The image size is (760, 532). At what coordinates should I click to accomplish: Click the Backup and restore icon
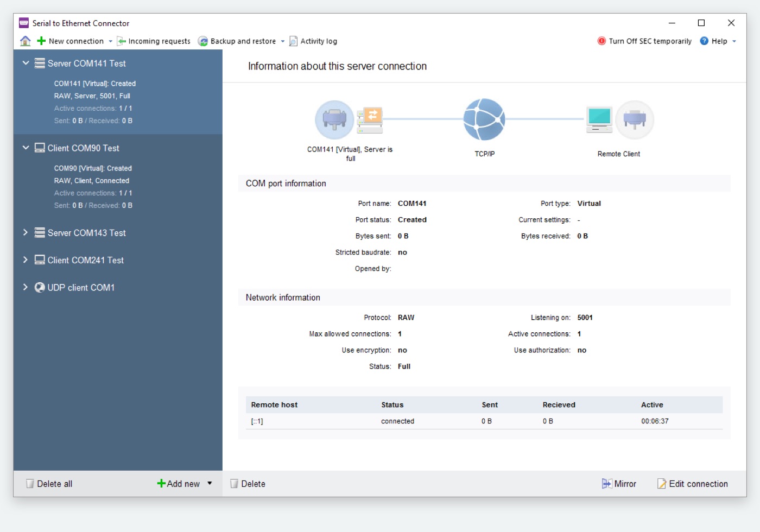coord(202,41)
